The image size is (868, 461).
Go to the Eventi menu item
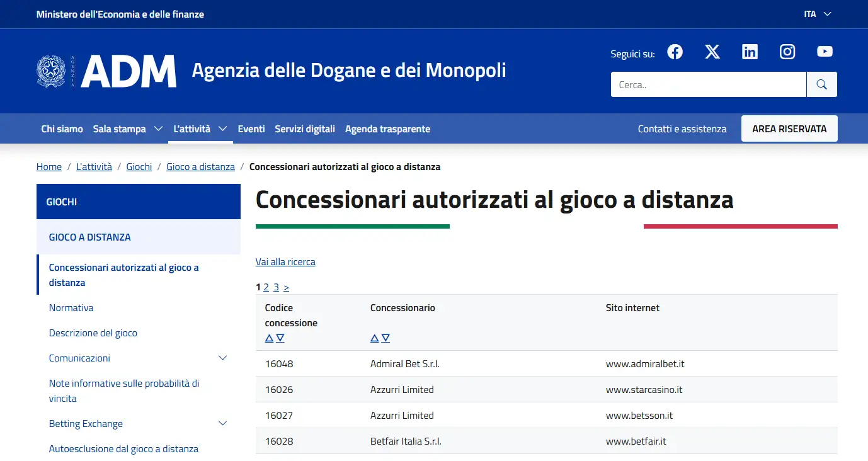[251, 129]
